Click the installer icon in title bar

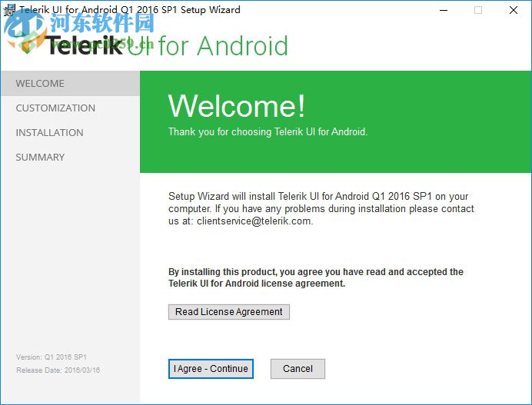click(x=9, y=10)
